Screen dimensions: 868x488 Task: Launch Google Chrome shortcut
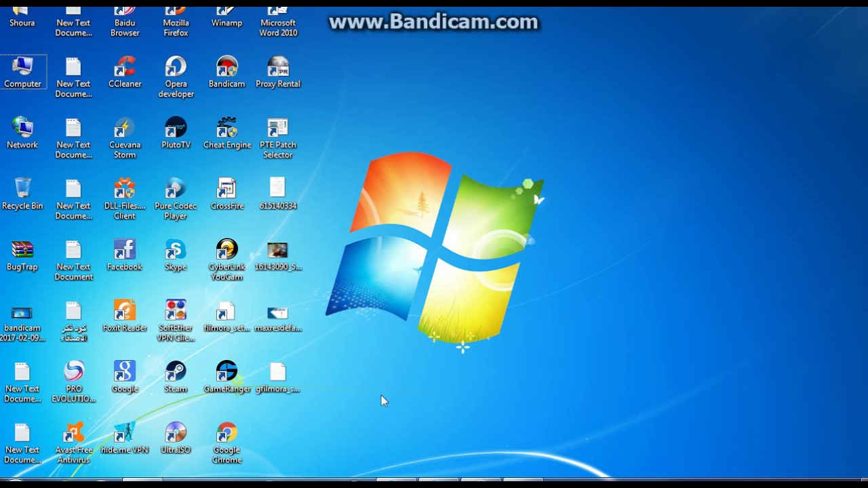pyautogui.click(x=226, y=443)
